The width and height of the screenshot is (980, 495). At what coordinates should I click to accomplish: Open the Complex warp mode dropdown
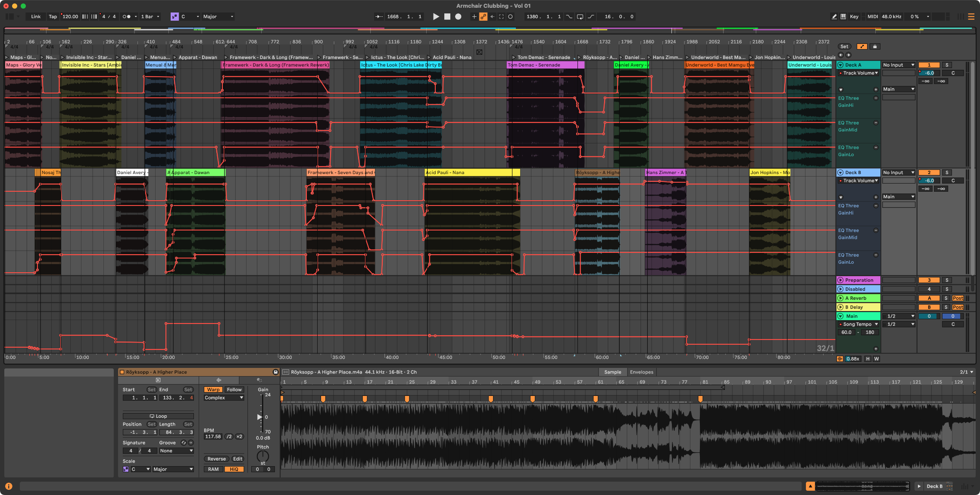(224, 398)
